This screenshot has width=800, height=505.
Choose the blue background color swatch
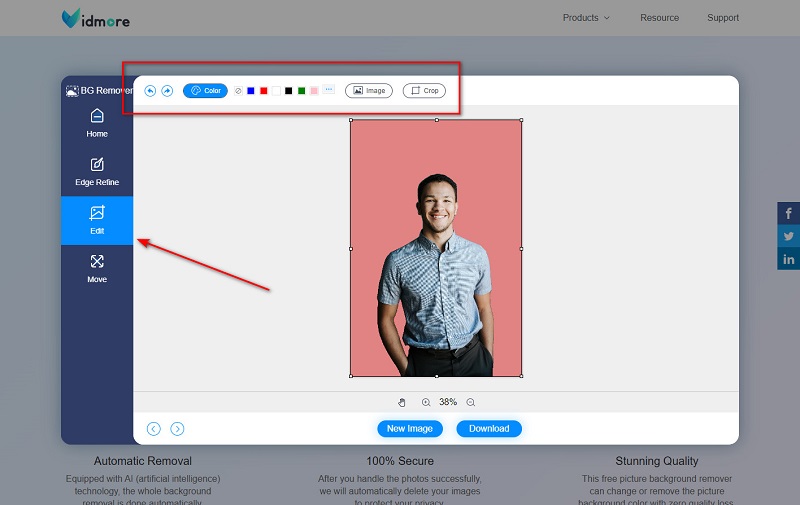[x=251, y=91]
